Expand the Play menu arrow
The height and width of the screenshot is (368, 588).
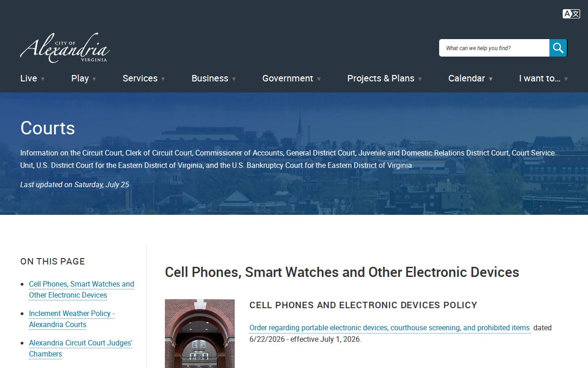(94, 79)
